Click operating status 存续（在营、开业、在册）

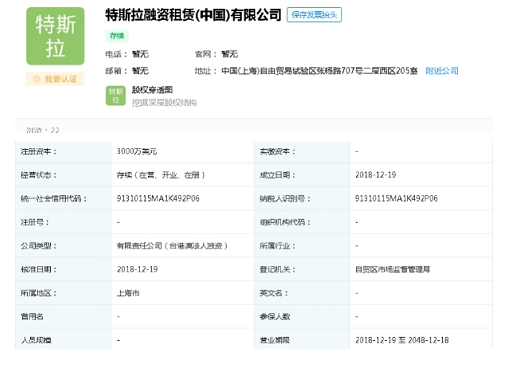161,175
